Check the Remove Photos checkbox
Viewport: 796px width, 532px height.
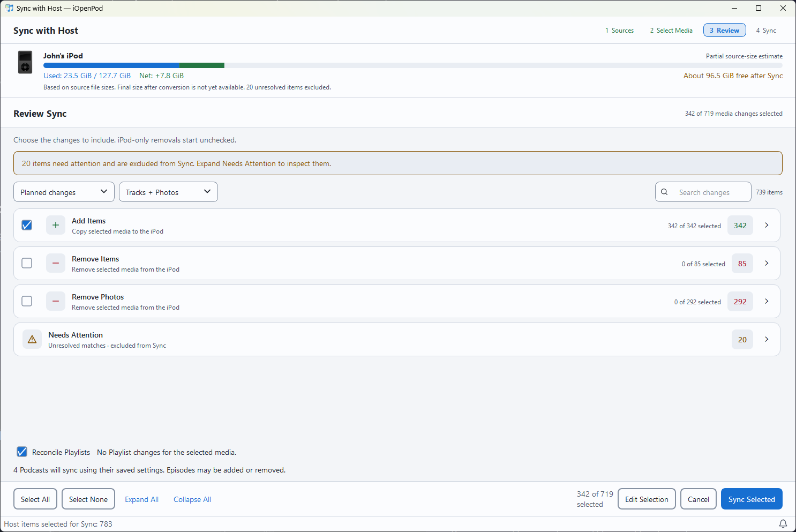pos(27,301)
